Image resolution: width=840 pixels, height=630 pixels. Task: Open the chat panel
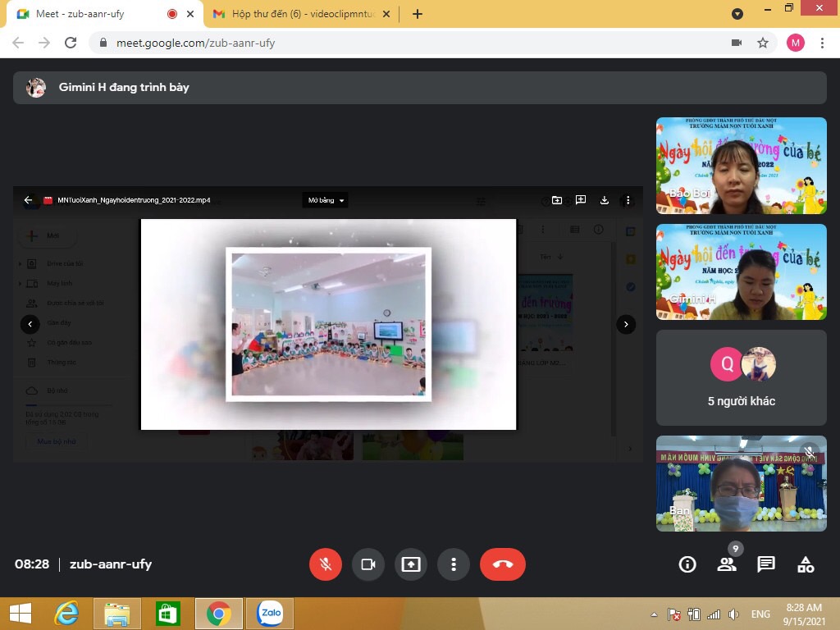(766, 564)
